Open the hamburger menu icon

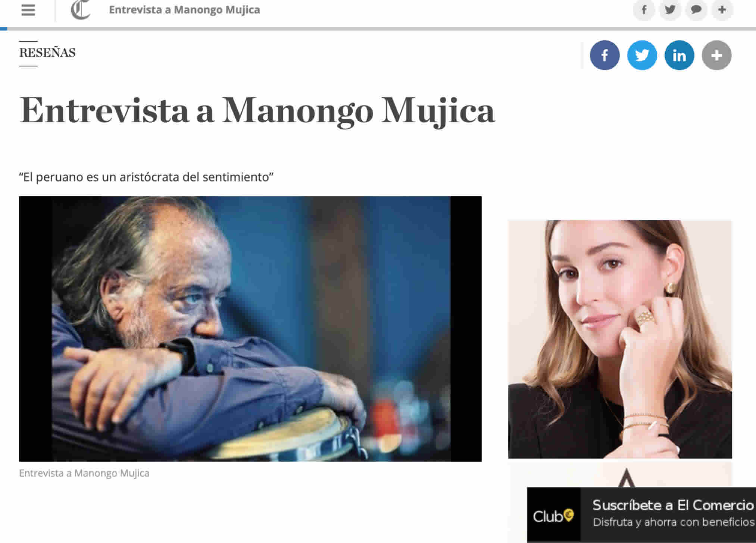28,10
